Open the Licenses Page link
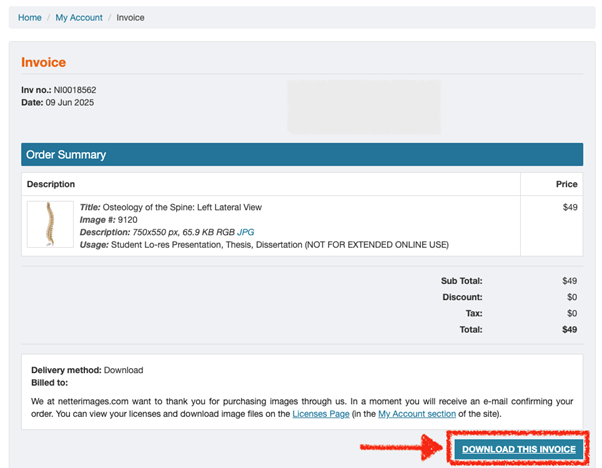 click(320, 413)
